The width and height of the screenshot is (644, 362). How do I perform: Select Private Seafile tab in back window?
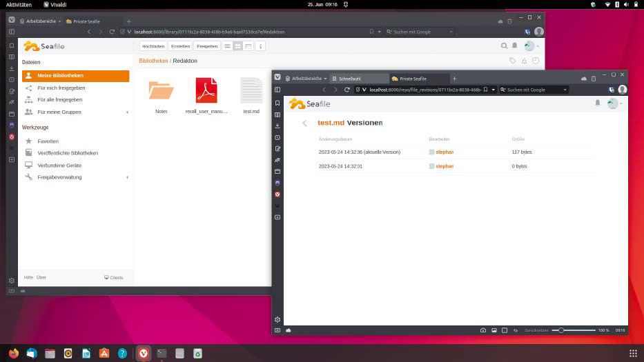[92, 21]
